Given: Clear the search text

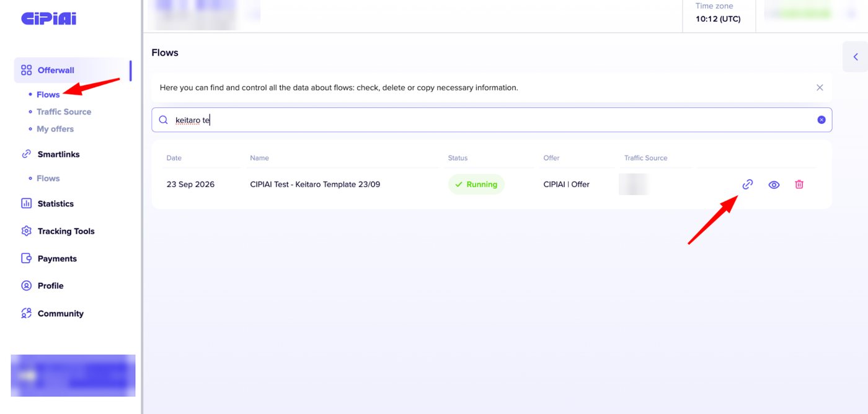Looking at the screenshot, I should click(x=821, y=120).
